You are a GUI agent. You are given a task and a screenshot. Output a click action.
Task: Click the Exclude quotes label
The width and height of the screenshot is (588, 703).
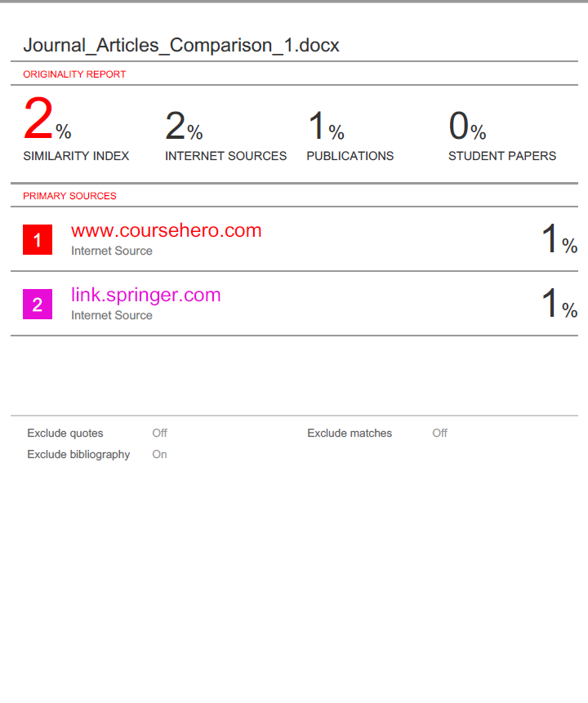(65, 434)
